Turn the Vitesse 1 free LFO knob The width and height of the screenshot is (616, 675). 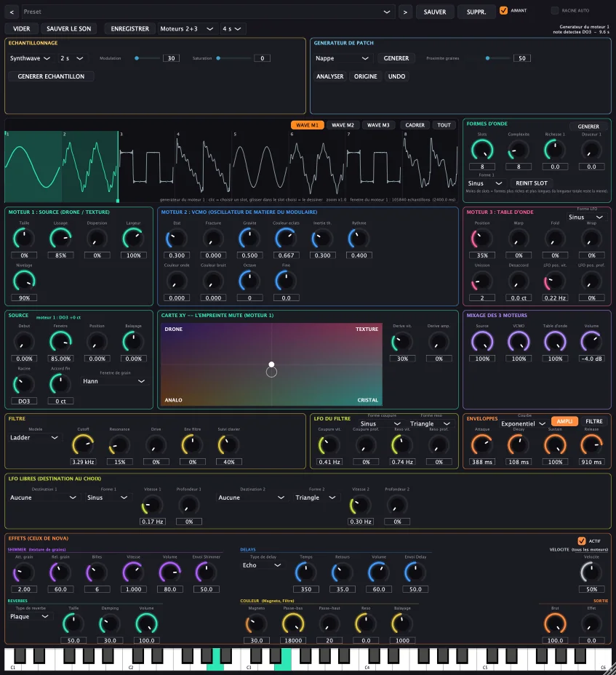point(153,505)
